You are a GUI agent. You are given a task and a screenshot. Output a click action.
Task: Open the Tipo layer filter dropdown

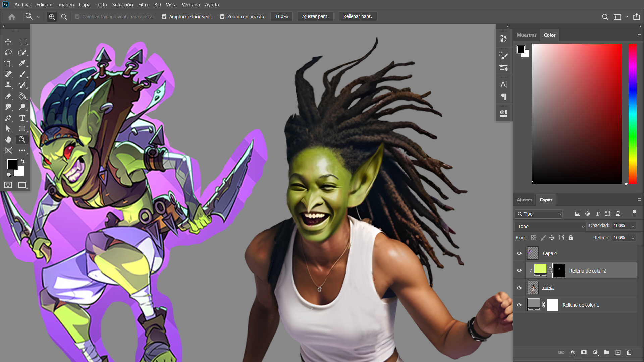tap(538, 214)
